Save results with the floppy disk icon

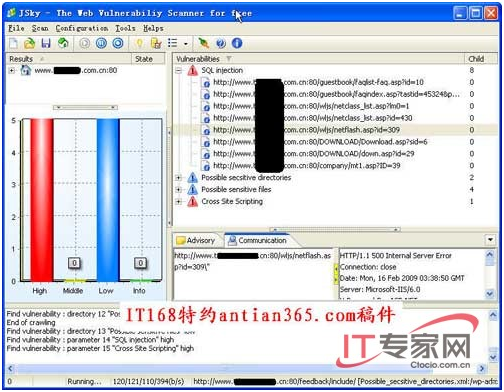tap(46, 43)
